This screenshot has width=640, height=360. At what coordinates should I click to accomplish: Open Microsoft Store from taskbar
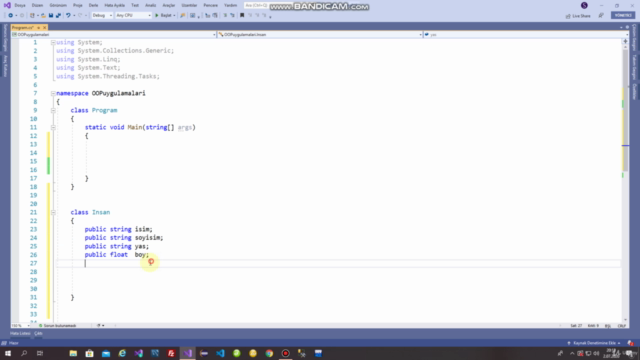tap(89, 353)
